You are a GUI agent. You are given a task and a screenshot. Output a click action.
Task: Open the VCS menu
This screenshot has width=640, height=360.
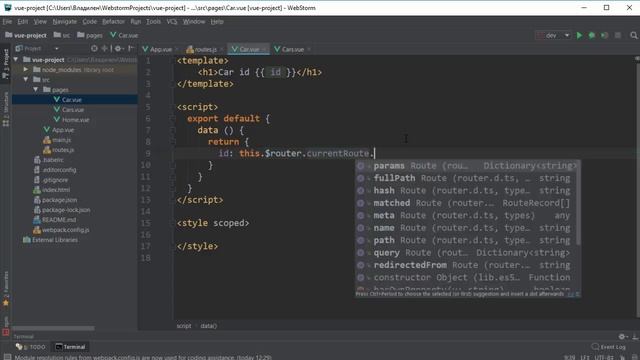172,22
